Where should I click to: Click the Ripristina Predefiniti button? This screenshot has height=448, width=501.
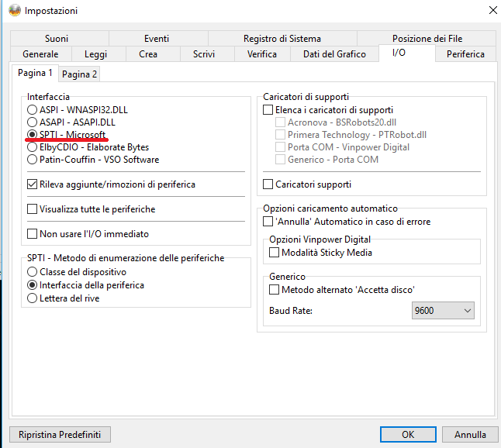coord(60,434)
